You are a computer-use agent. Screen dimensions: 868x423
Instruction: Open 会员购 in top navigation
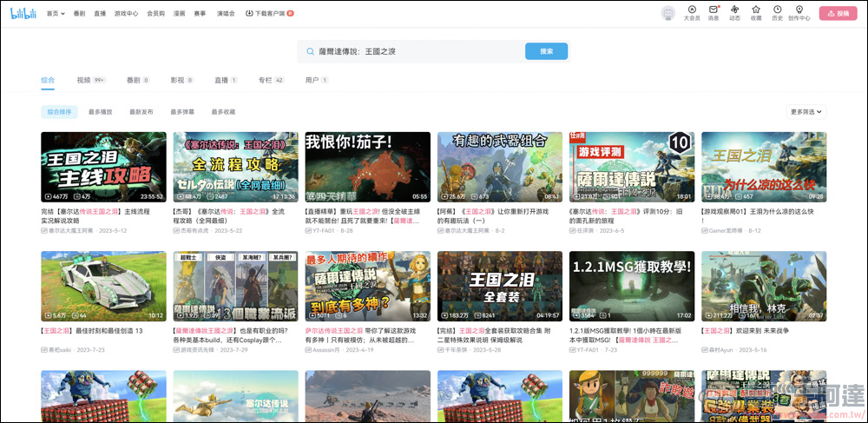[155, 13]
